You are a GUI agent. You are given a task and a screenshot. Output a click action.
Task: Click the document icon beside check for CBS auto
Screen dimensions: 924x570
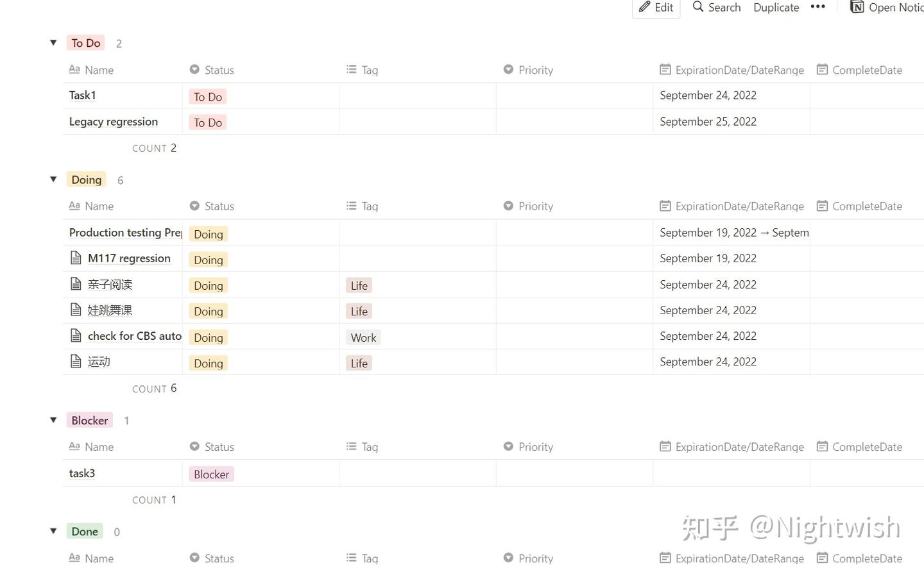[76, 335]
